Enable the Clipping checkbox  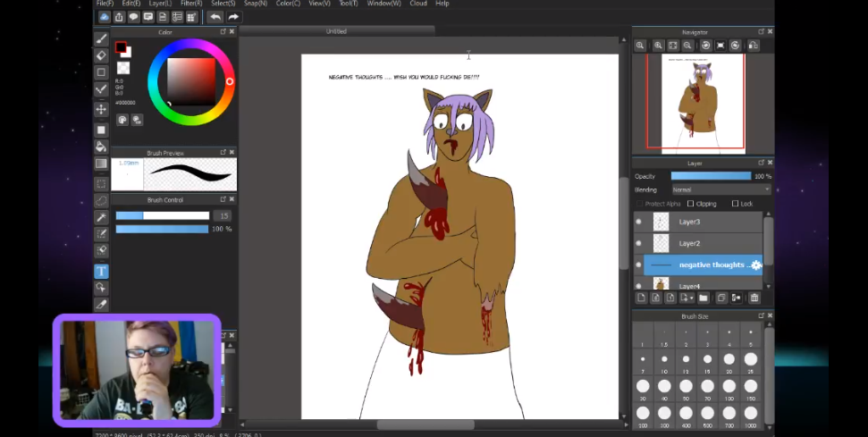pos(690,204)
